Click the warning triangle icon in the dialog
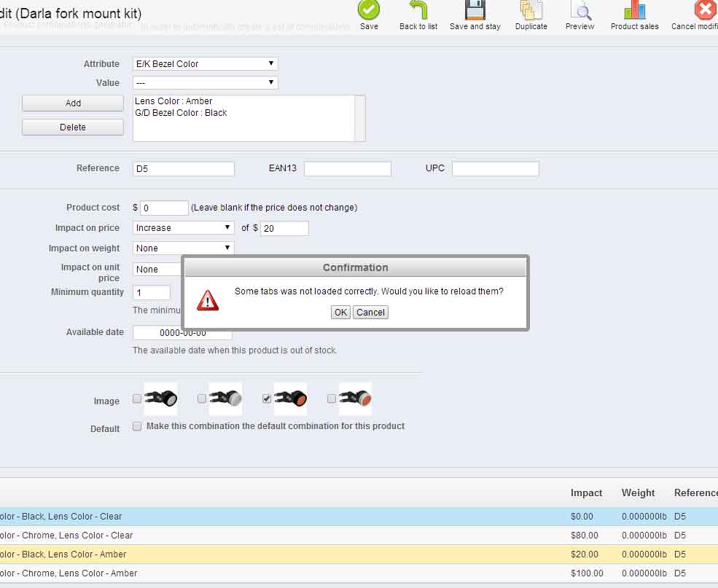The image size is (718, 588). tap(208, 300)
